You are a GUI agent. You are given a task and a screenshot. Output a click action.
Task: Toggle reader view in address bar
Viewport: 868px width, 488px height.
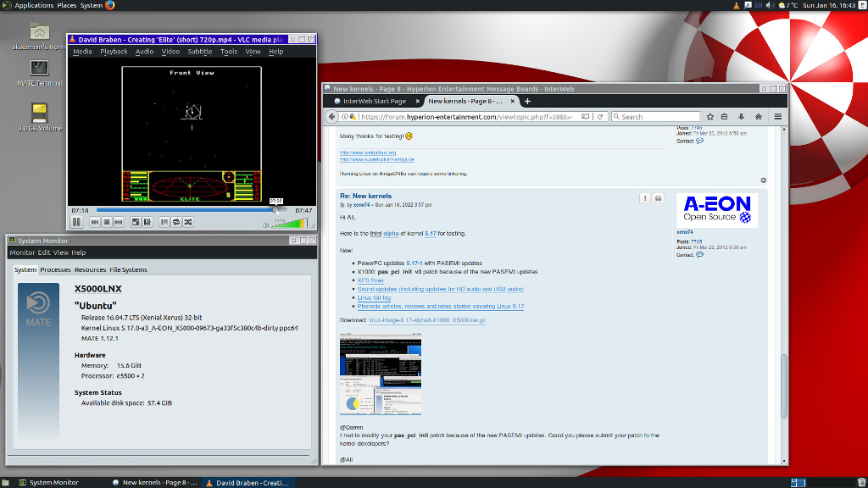tap(585, 117)
